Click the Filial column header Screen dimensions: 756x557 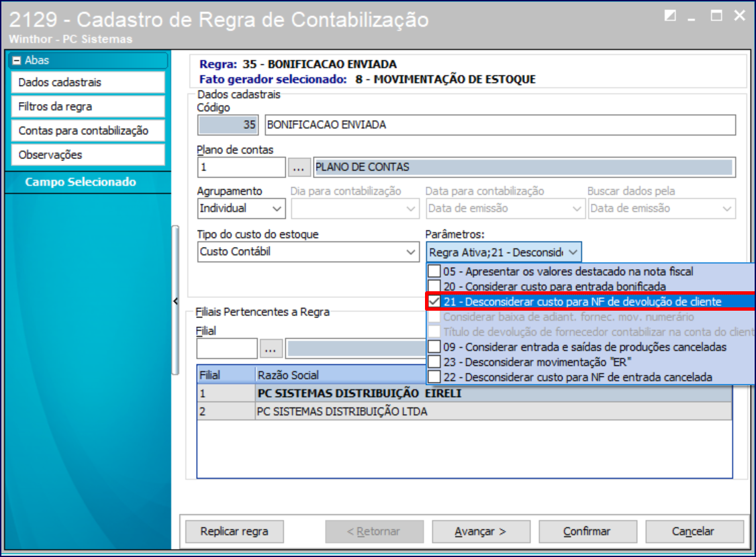[226, 375]
